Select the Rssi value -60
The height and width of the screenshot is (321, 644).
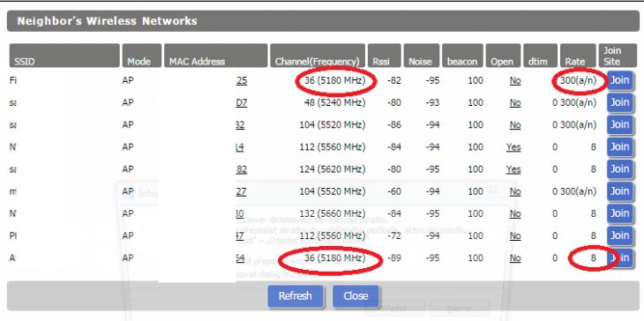point(393,191)
